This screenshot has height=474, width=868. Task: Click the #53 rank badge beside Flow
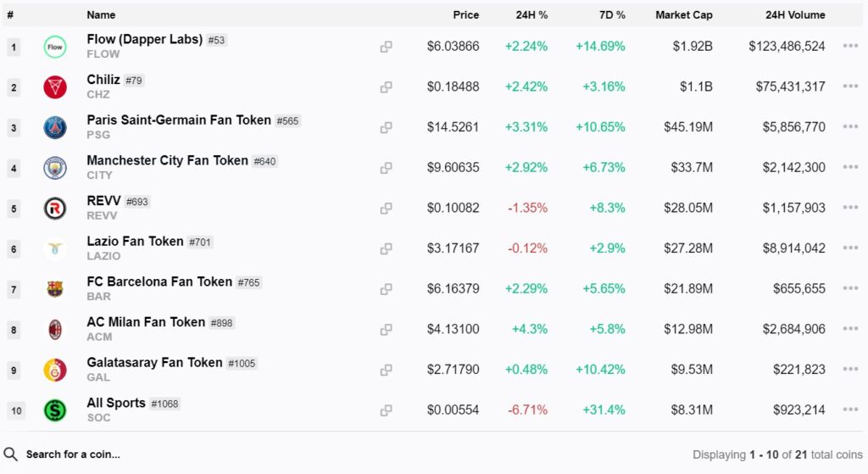click(216, 40)
